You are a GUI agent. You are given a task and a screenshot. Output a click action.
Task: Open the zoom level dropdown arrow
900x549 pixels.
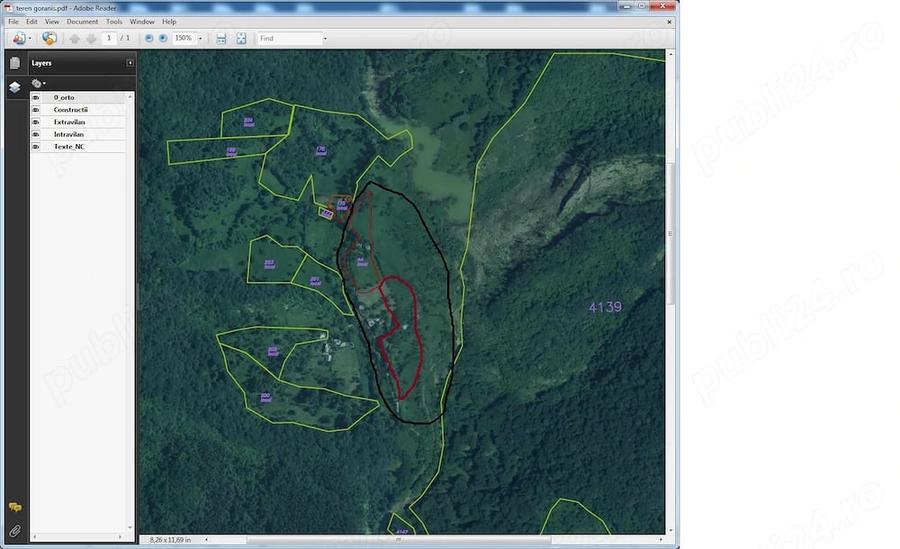click(200, 38)
